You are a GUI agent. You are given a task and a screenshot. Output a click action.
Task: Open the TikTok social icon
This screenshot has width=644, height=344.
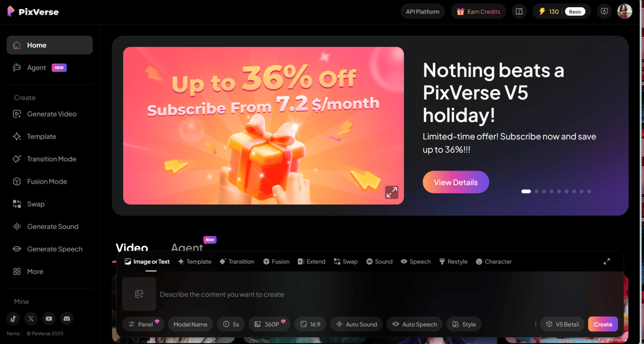tap(13, 319)
